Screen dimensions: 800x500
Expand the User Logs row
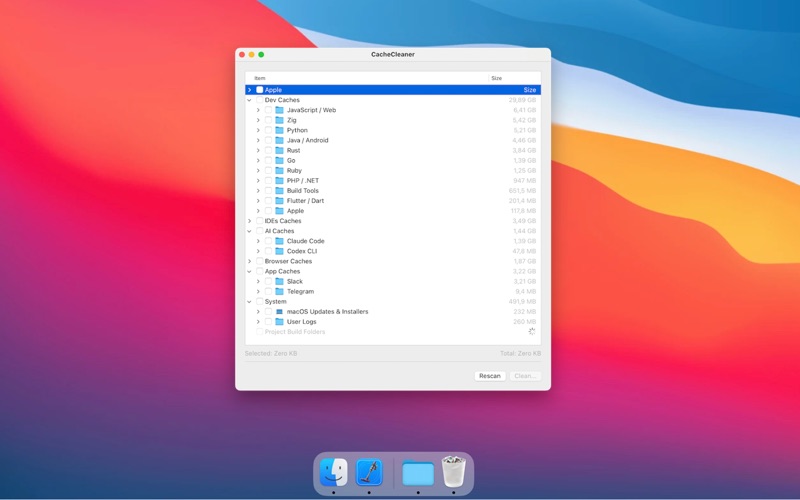coord(258,321)
